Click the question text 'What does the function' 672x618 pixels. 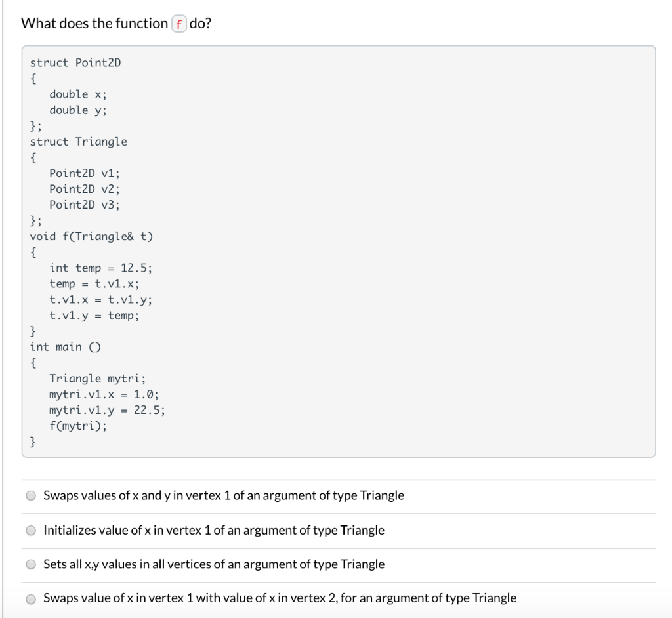click(92, 23)
